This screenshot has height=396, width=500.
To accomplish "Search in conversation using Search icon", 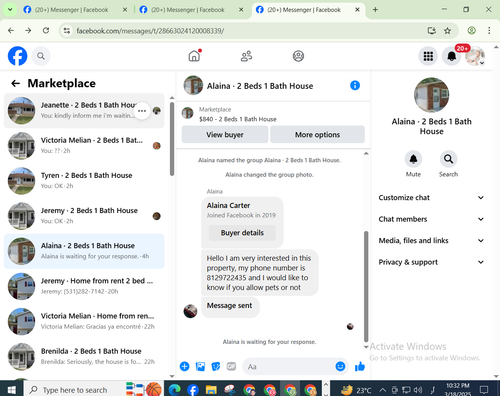I will (448, 159).
